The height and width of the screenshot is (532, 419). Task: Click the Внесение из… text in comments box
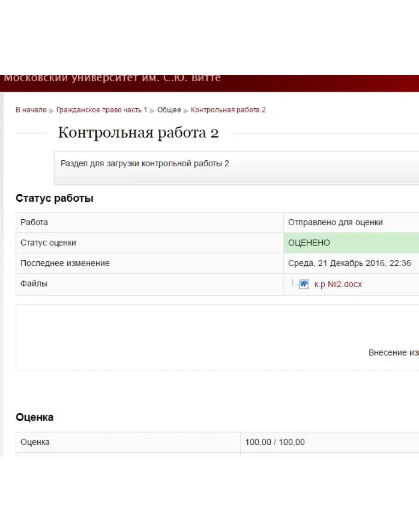(393, 352)
